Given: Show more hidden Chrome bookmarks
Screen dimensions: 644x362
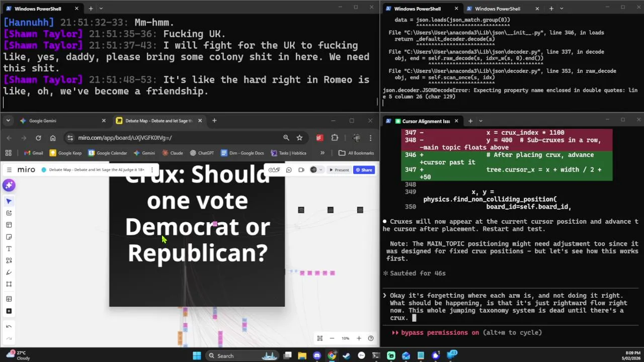Looking at the screenshot, I should coord(323,153).
